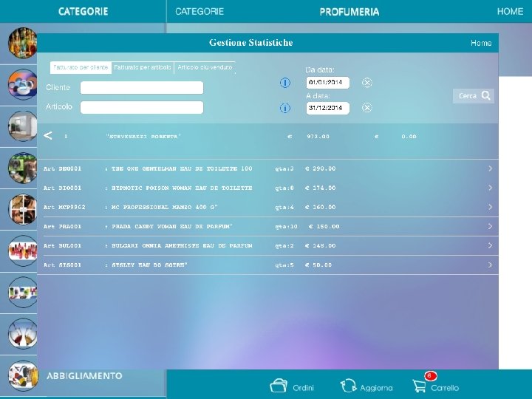Click the magnifier icon in Cerca
This screenshot has width=532, height=399.
pyautogui.click(x=486, y=95)
